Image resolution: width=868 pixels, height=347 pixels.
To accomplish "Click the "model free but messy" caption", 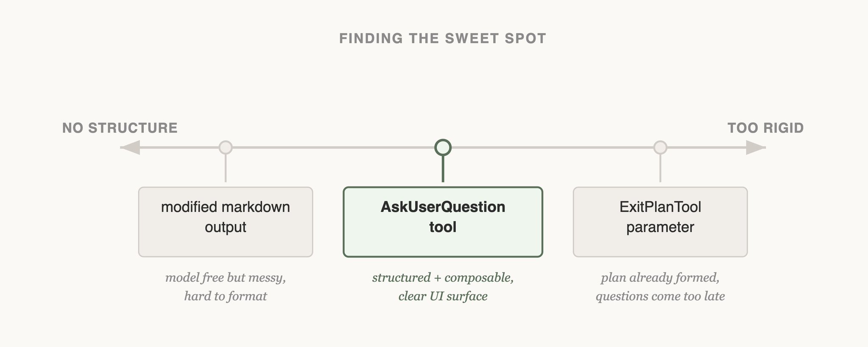I will click(x=226, y=278).
